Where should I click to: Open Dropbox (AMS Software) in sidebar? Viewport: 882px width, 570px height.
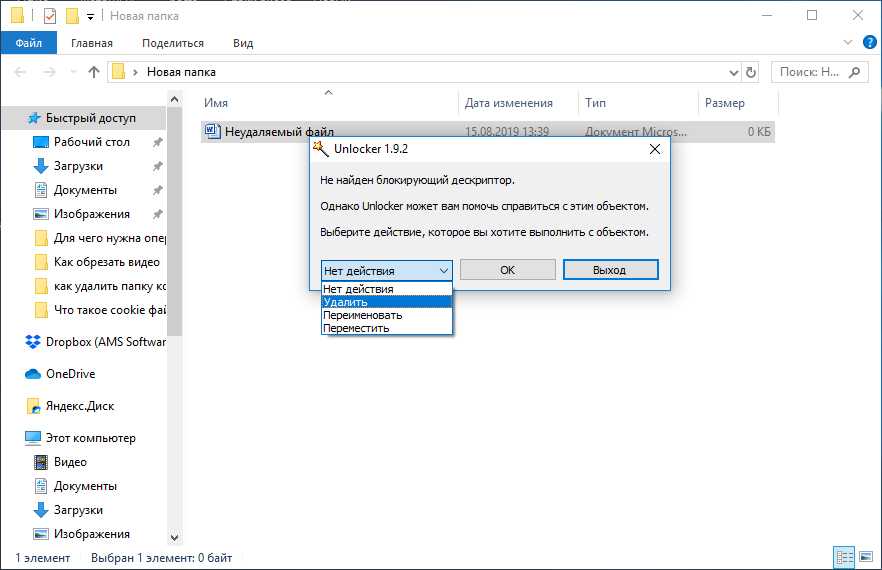(x=106, y=342)
